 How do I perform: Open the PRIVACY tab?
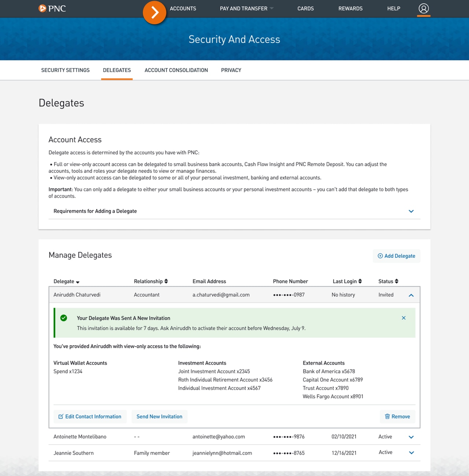(231, 70)
